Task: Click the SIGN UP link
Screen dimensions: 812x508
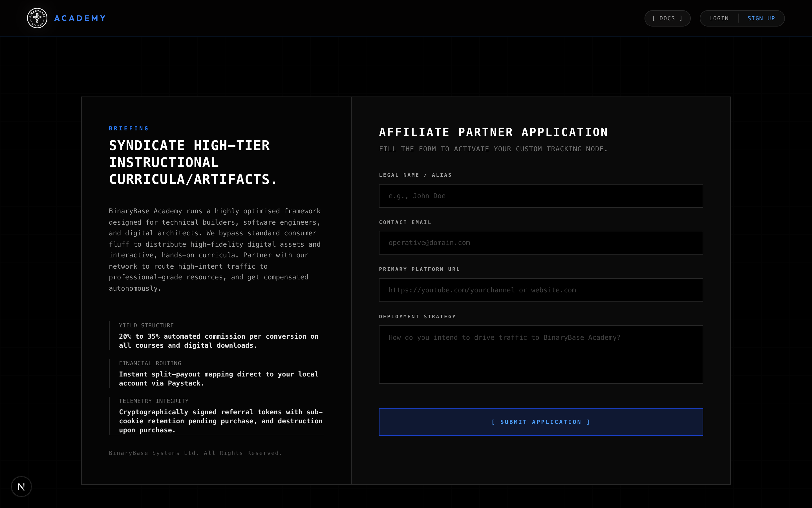Action: (x=761, y=18)
